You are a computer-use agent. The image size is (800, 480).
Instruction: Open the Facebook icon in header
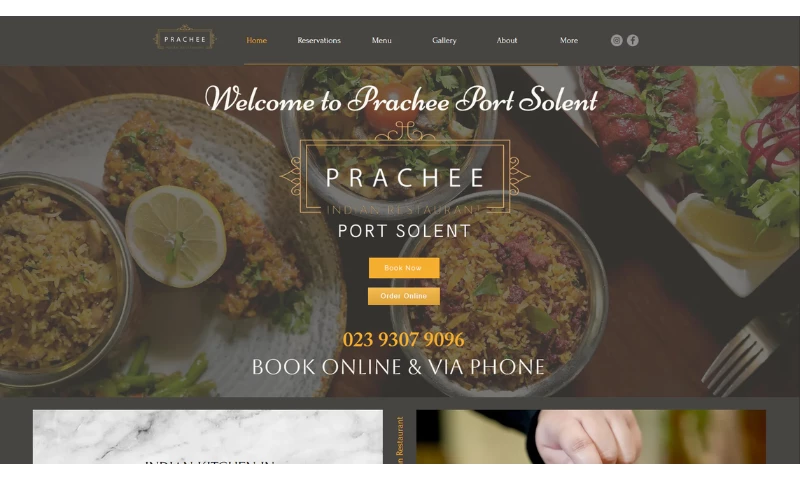coord(633,40)
